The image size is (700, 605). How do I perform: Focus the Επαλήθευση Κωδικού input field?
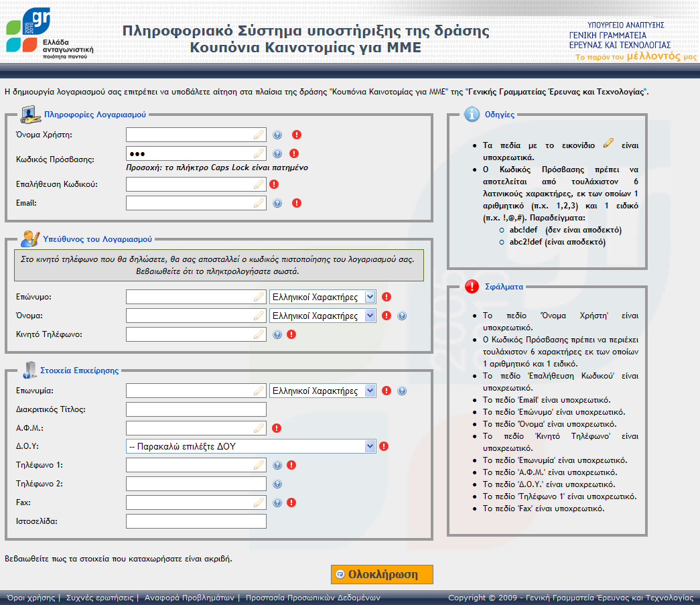click(x=196, y=184)
